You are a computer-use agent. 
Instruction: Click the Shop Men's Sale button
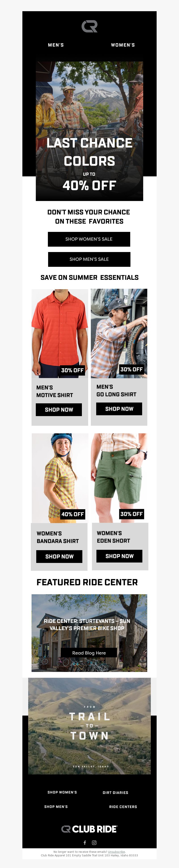tap(89, 259)
